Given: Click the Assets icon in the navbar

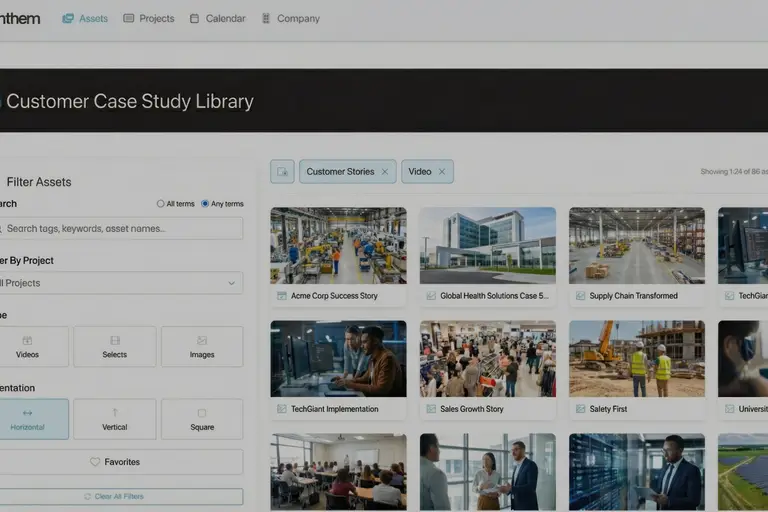Looking at the screenshot, I should pyautogui.click(x=68, y=19).
